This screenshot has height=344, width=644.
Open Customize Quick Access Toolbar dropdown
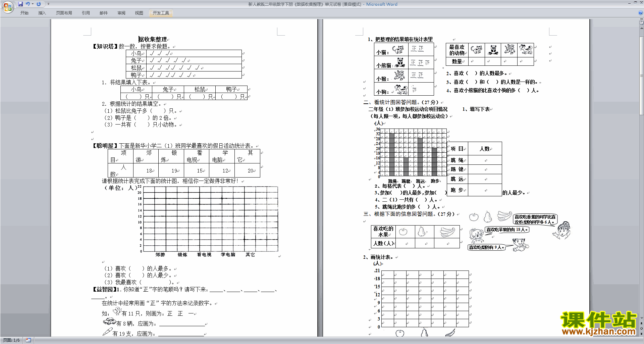pyautogui.click(x=48, y=4)
